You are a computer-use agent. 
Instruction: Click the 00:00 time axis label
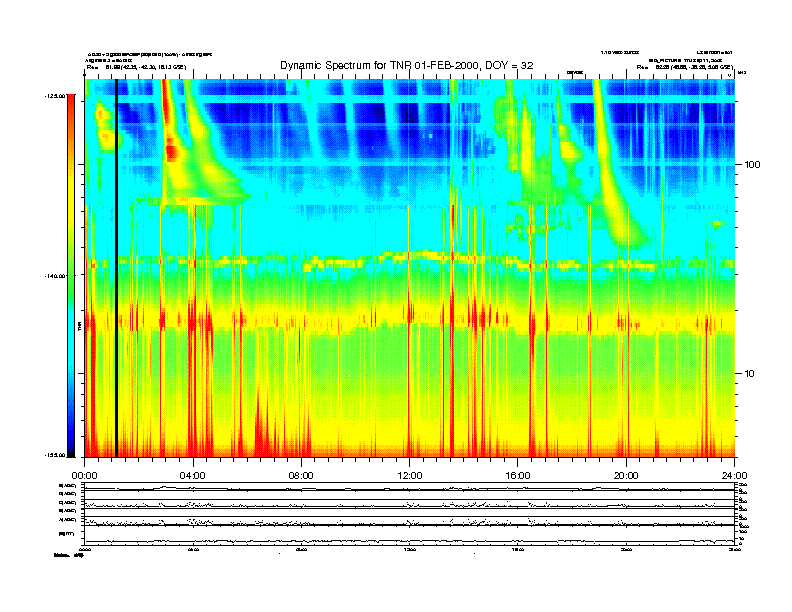[84, 476]
